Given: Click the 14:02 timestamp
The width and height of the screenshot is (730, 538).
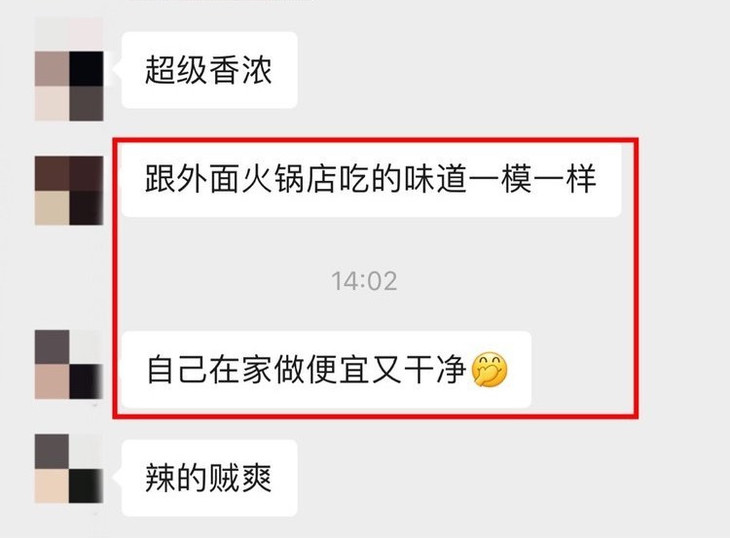Looking at the screenshot, I should click(365, 281).
